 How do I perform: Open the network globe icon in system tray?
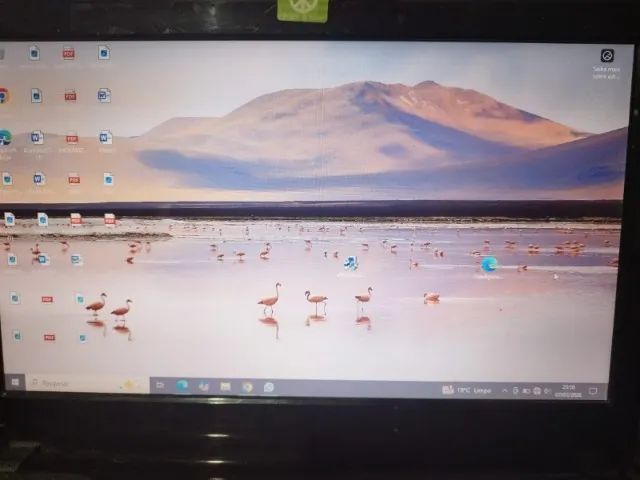537,391
